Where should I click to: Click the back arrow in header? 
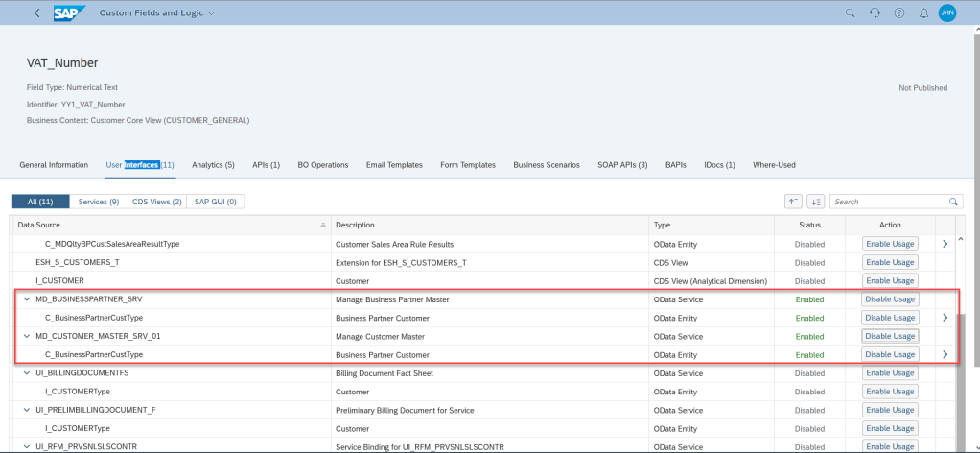coord(36,13)
